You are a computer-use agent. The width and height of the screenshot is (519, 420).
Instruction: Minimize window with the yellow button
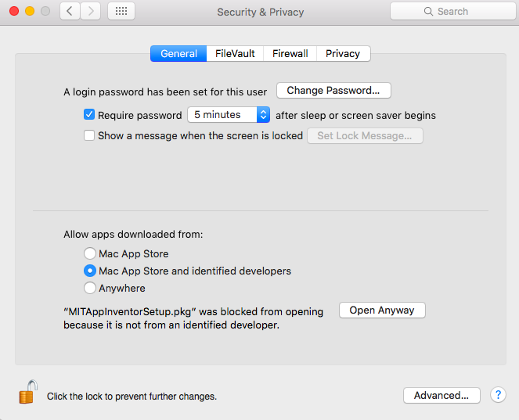pyautogui.click(x=30, y=11)
